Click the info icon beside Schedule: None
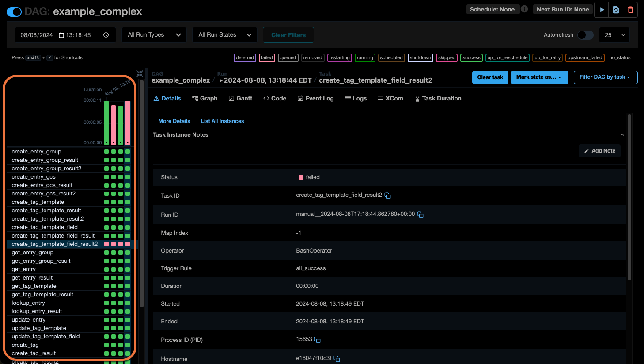This screenshot has width=644, height=364. coord(524,9)
